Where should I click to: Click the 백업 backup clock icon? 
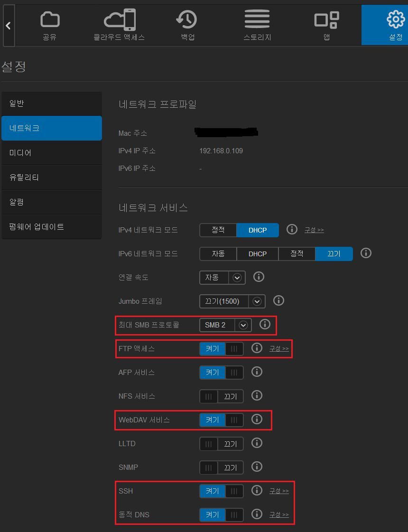pos(187,19)
